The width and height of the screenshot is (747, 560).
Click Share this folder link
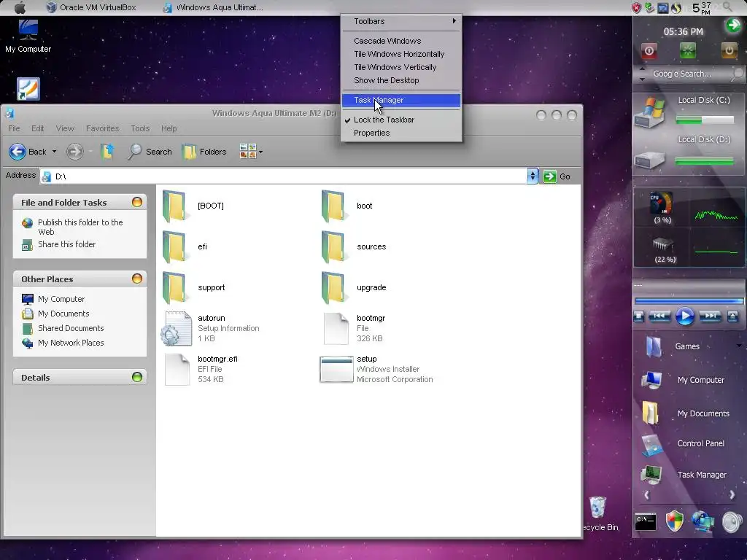(x=66, y=244)
